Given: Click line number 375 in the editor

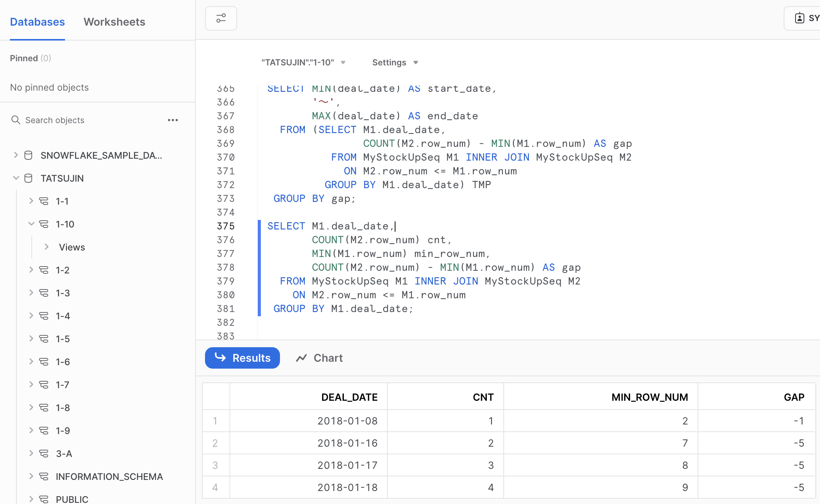Looking at the screenshot, I should [x=226, y=226].
